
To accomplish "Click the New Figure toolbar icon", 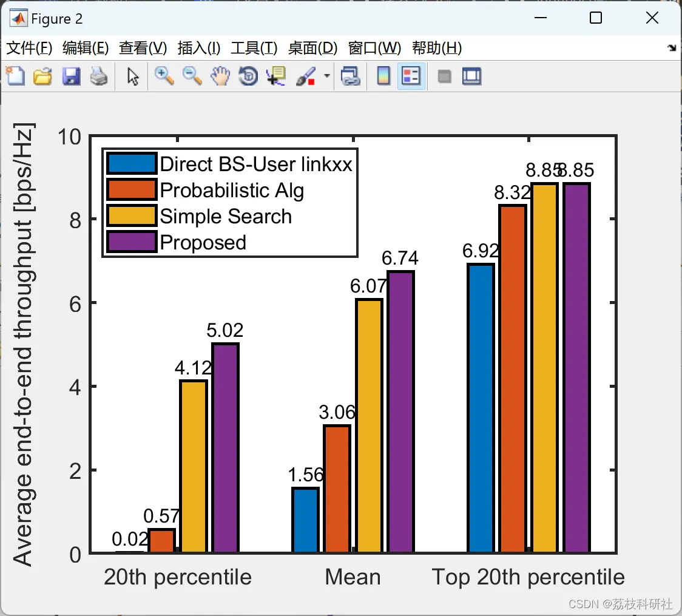I will 16,76.
